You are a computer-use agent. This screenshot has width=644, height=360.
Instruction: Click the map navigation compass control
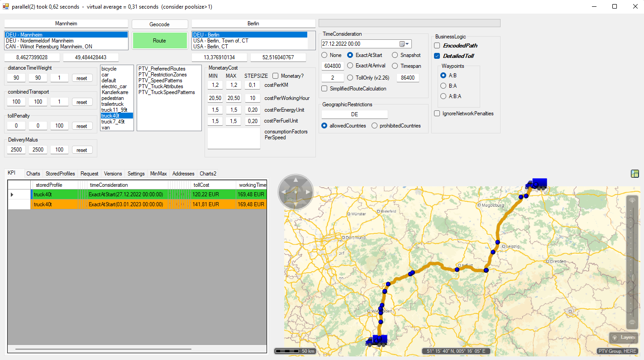tap(296, 192)
